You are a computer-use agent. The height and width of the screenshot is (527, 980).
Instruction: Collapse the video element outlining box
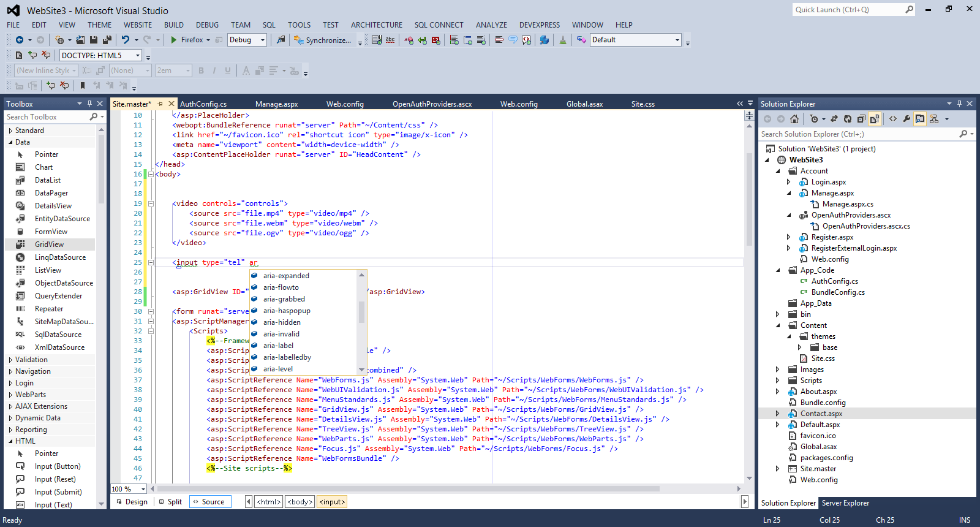[151, 203]
